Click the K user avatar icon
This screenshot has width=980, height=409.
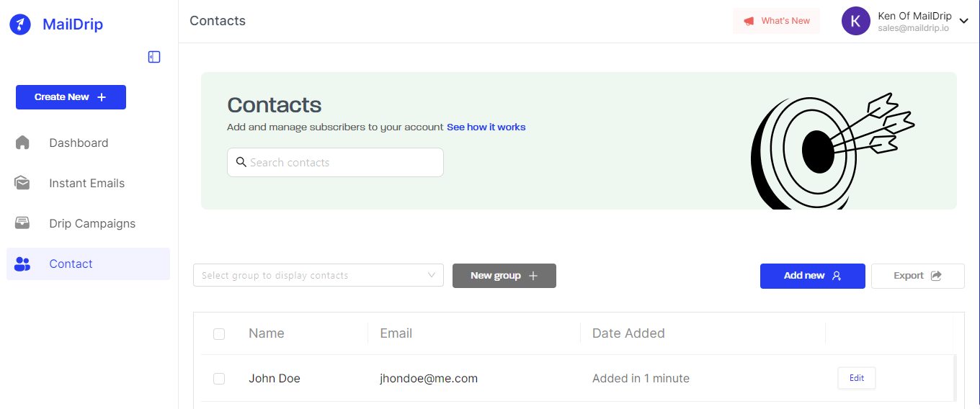click(856, 21)
